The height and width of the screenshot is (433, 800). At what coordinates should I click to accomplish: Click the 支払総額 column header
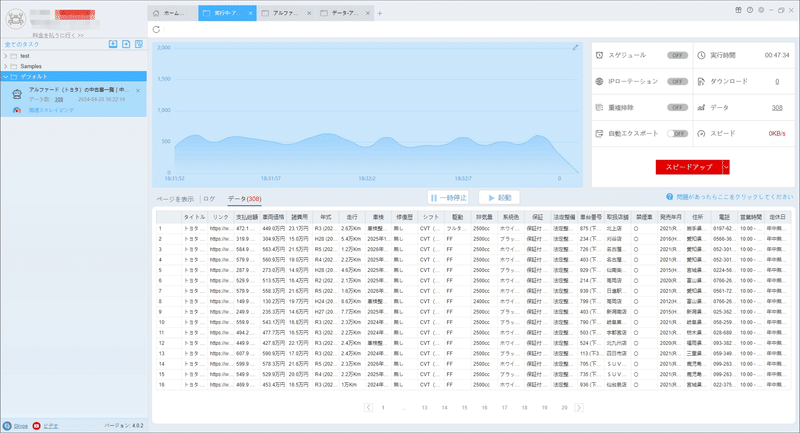tap(247, 217)
